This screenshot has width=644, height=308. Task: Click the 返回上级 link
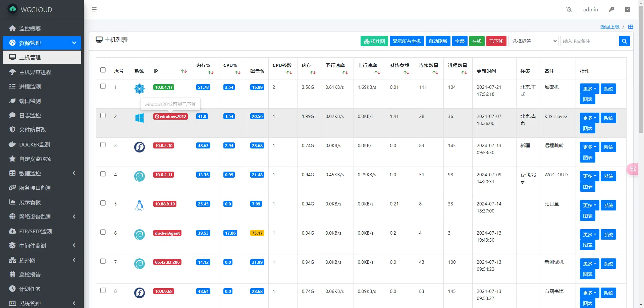(x=610, y=27)
